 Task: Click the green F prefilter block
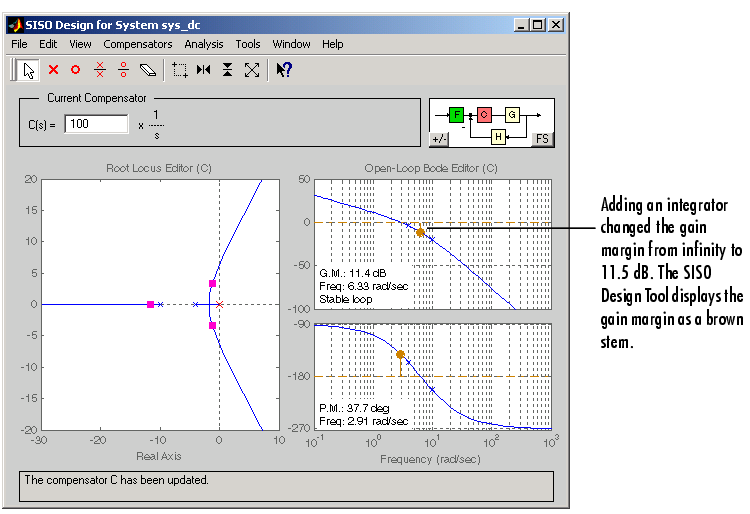[x=456, y=115]
